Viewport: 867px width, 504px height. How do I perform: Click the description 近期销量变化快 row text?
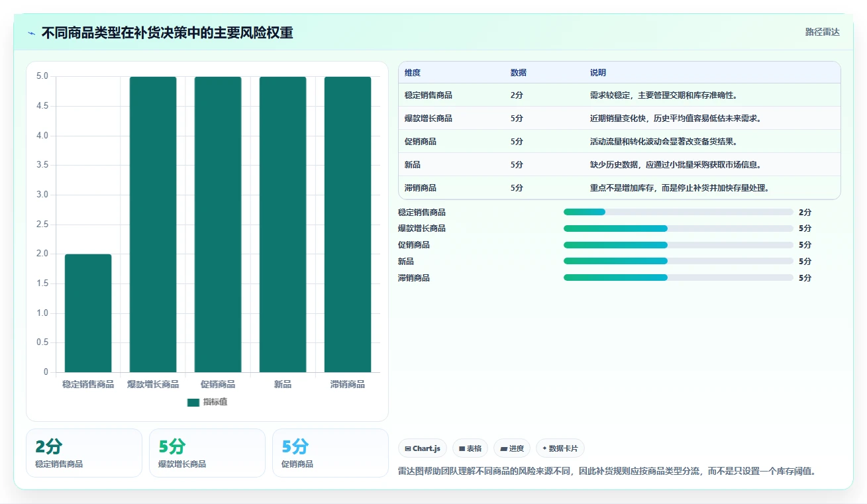pyautogui.click(x=676, y=119)
